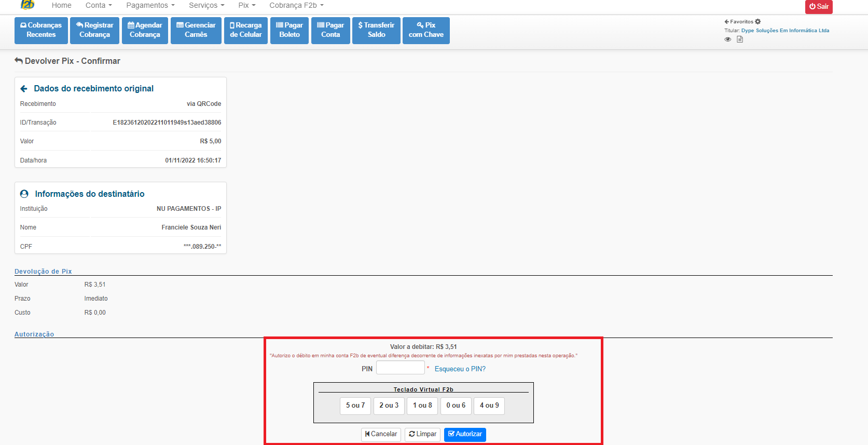Select the Custo value R$ 0,00
Screen dimensions: 868x445
click(95, 313)
